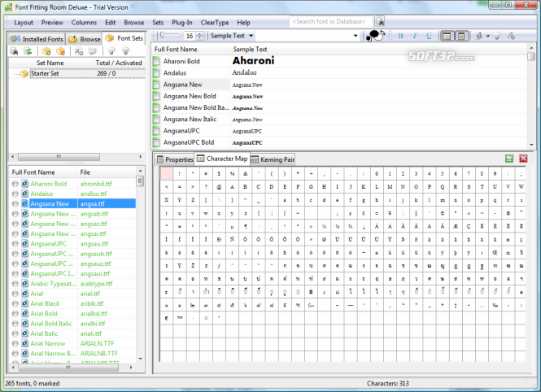The width and height of the screenshot is (541, 392).
Task: Click the black foreground color swatch
Action: [x=373, y=34]
